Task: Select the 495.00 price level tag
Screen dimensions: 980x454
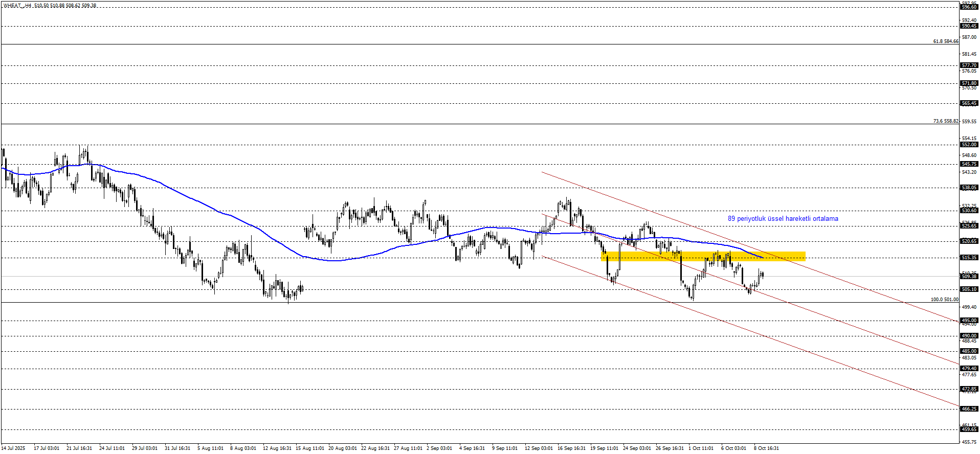Action: point(969,321)
